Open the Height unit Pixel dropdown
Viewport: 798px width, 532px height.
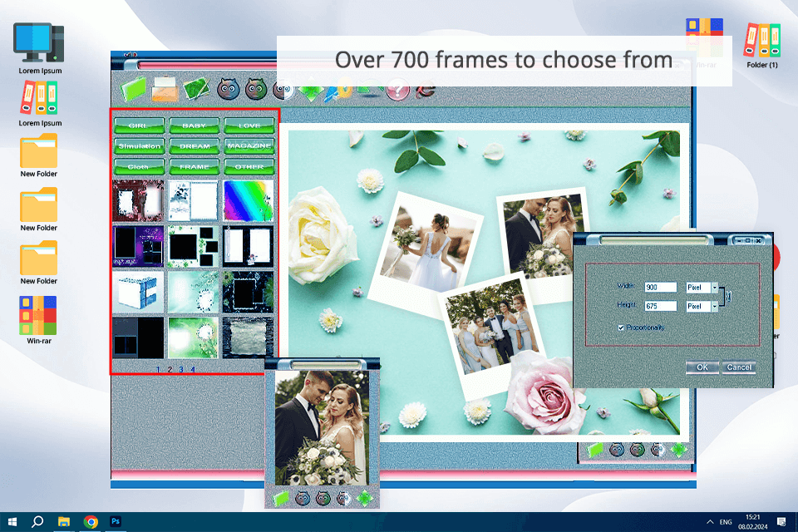[x=715, y=307]
